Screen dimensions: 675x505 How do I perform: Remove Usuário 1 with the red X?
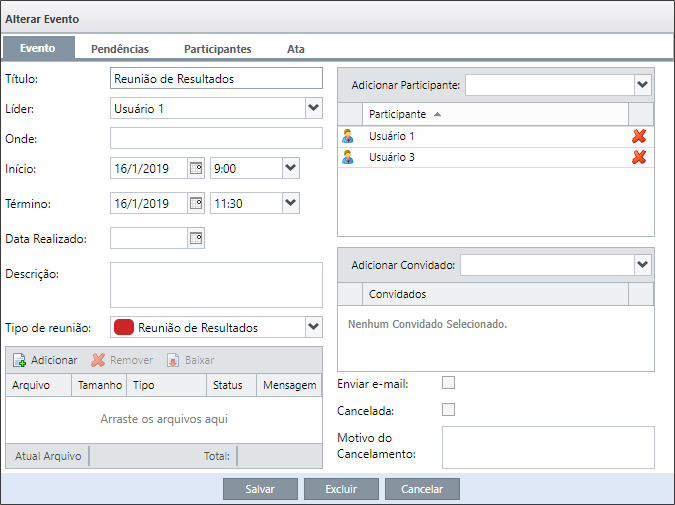[639, 136]
